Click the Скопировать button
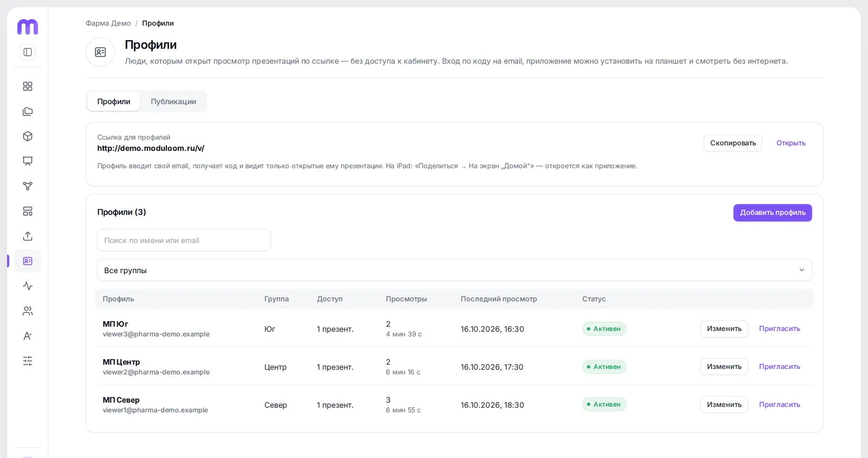The width and height of the screenshot is (868, 458). 733,143
